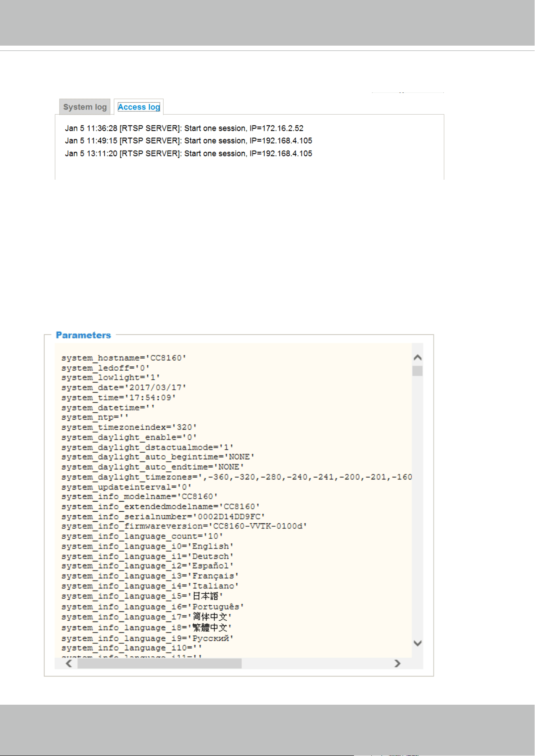Open the Access log tab
535x756 pixels.
pyautogui.click(x=139, y=107)
